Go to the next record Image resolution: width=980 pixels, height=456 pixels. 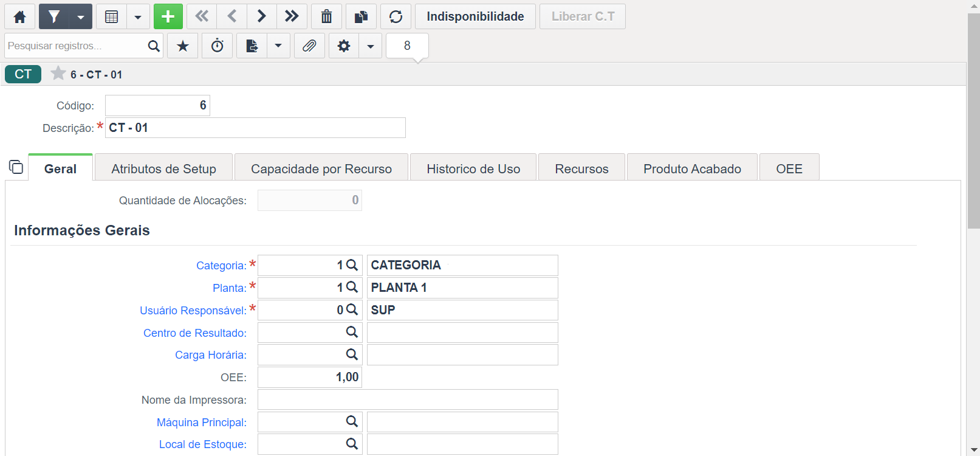pos(262,16)
